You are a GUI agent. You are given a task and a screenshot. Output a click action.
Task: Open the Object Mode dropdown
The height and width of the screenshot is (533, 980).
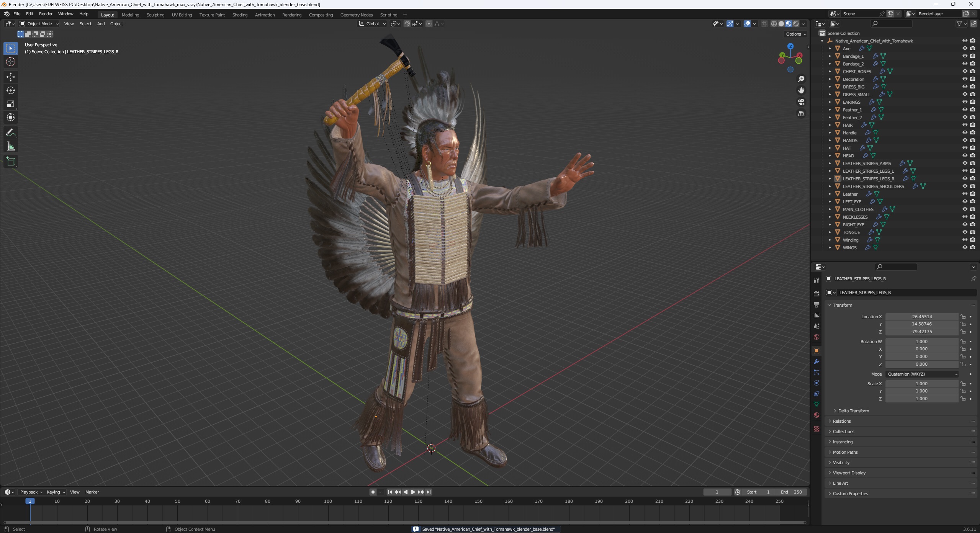point(39,24)
